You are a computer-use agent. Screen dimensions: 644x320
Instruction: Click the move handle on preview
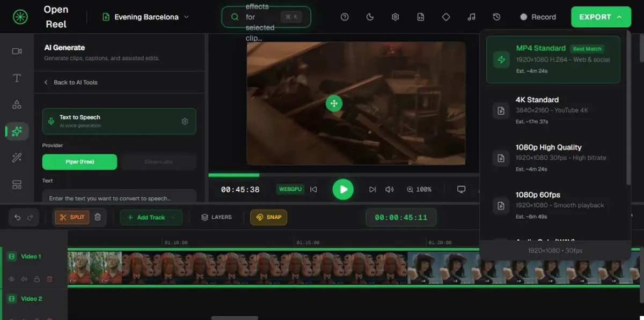coord(334,103)
